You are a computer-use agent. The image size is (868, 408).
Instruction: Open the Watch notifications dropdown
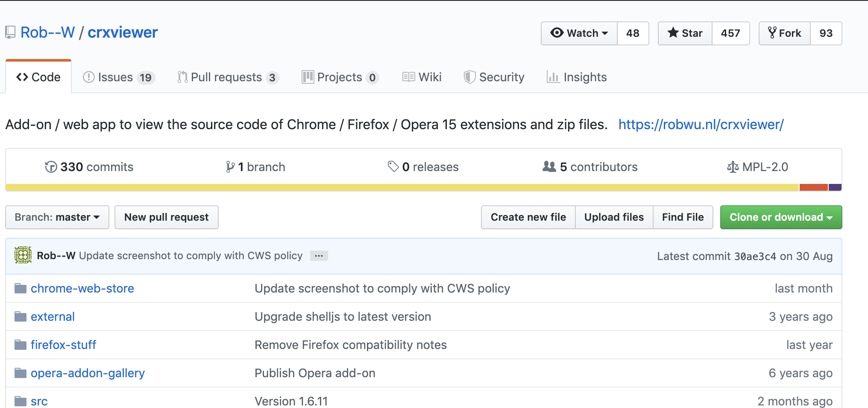(579, 33)
